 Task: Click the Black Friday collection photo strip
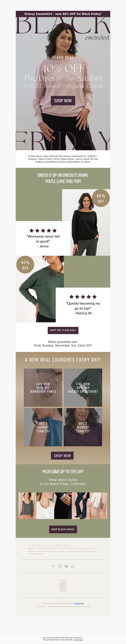[63, 506]
